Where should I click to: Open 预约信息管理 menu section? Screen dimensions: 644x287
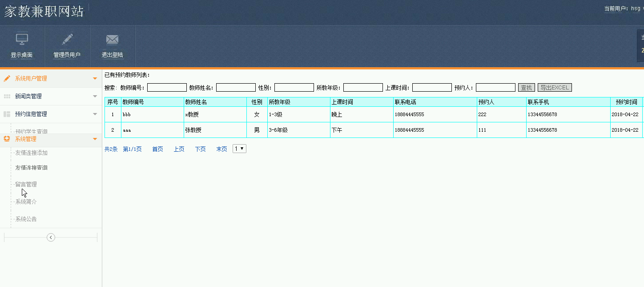click(51, 114)
